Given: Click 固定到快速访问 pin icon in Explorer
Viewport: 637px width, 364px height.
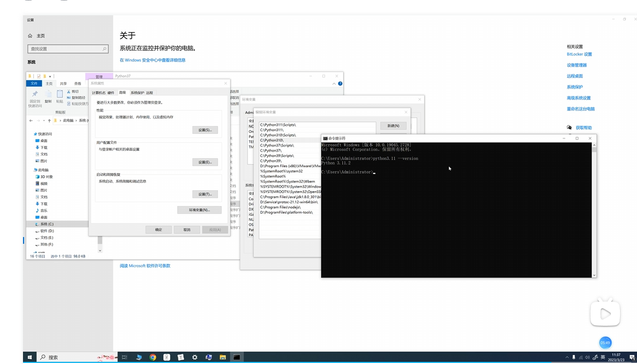Looking at the screenshot, I should (x=35, y=94).
